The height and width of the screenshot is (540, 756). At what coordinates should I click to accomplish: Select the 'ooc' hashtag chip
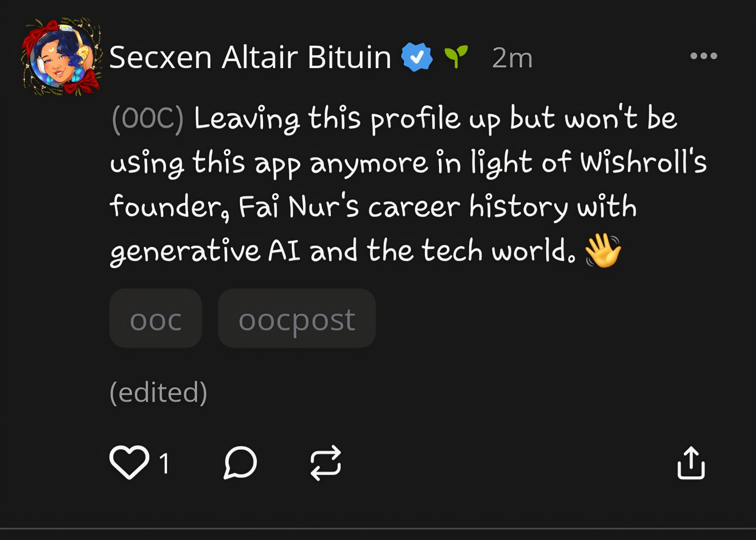155,318
